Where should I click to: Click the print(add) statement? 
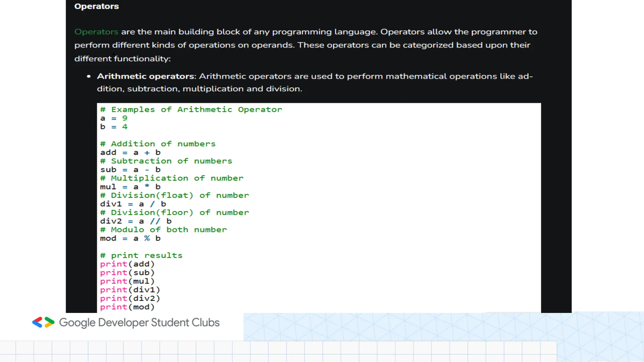coord(127,264)
